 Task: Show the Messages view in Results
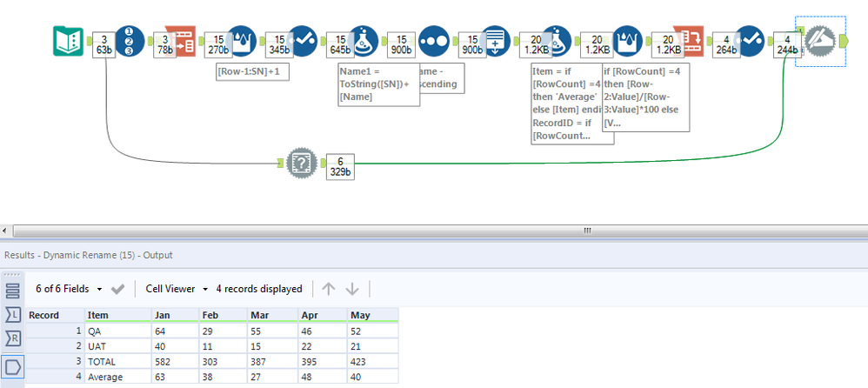pos(14,291)
